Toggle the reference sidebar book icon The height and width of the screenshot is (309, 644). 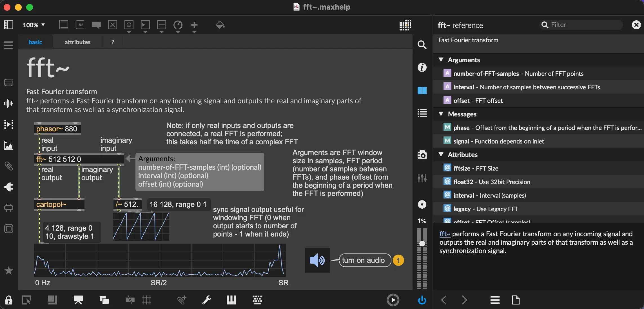coord(422,91)
